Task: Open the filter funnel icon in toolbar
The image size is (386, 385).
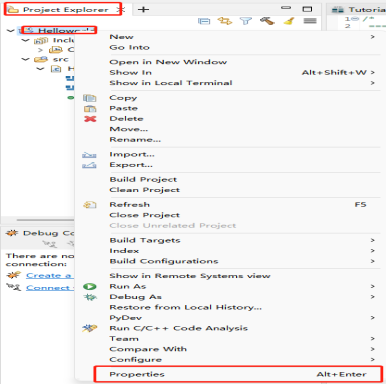Action: click(x=246, y=21)
